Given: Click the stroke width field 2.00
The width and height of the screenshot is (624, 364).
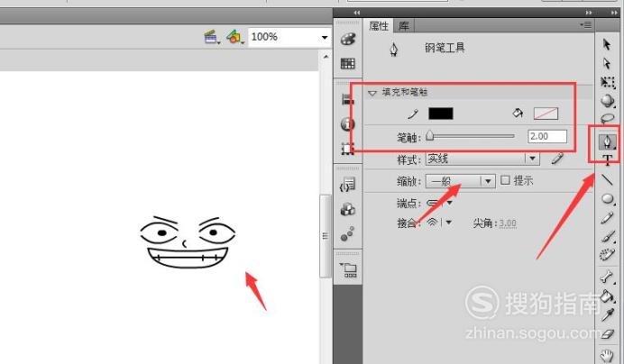Looking at the screenshot, I should (547, 136).
